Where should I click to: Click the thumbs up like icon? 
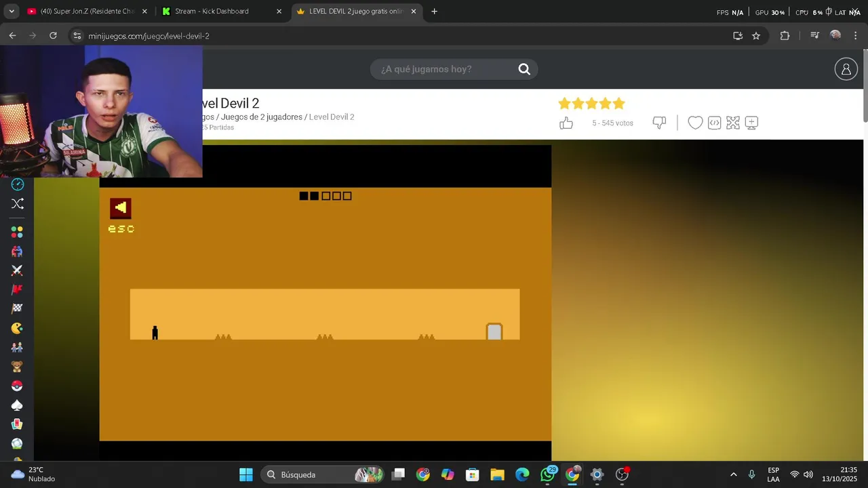(566, 123)
